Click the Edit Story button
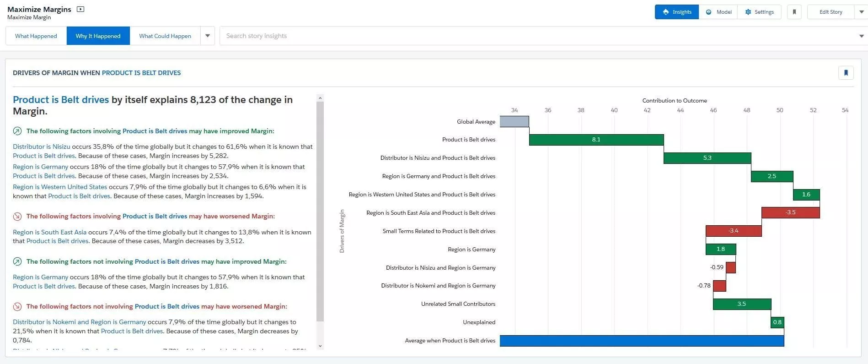 [x=830, y=12]
